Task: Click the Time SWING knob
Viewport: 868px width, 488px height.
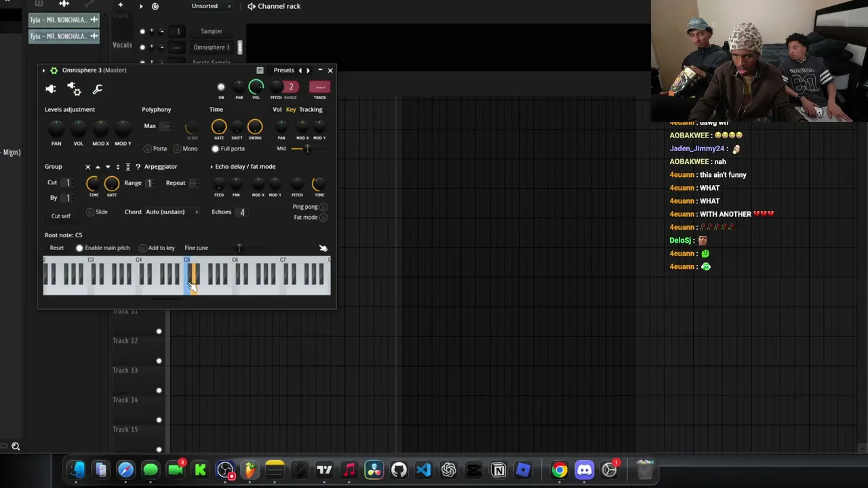Action: [255, 127]
